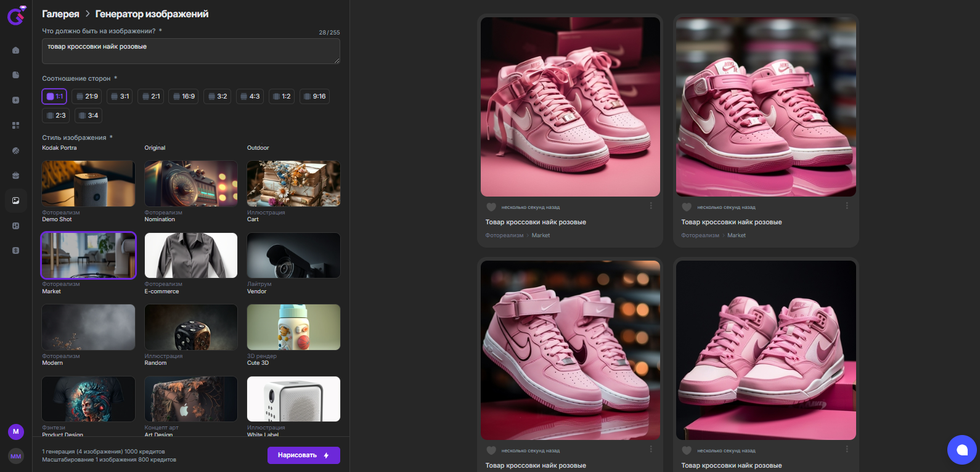980x472 pixels.
Task: Click the app logo in the sidebar
Action: 16,15
